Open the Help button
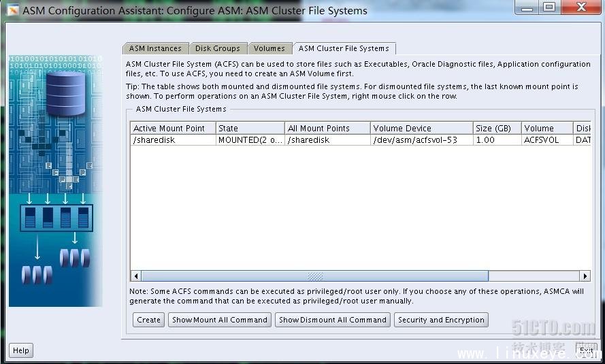605x364 pixels. (x=21, y=350)
